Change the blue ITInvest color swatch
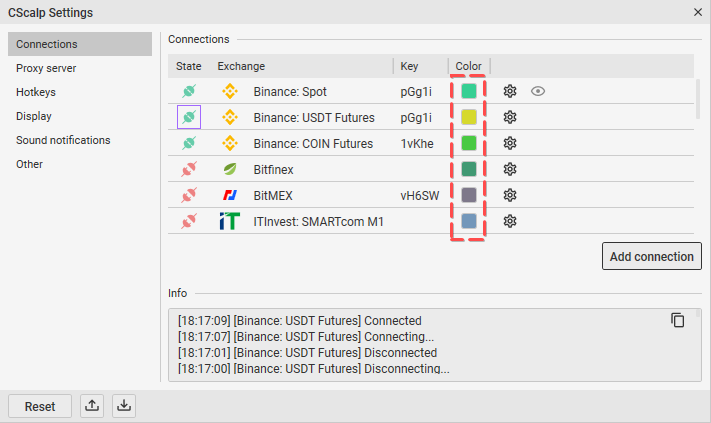The width and height of the screenshot is (711, 423). coord(469,221)
